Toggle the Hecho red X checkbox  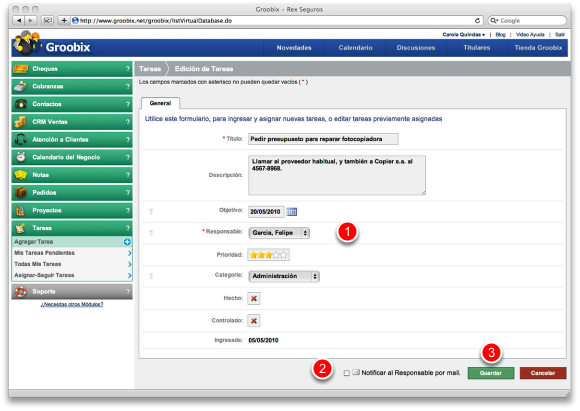tap(254, 298)
